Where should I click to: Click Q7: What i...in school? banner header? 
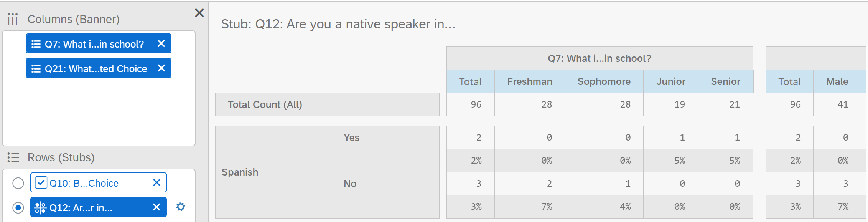coord(600,58)
